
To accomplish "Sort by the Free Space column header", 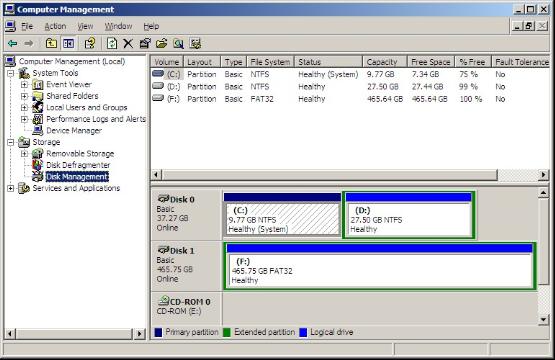I will click(431, 62).
